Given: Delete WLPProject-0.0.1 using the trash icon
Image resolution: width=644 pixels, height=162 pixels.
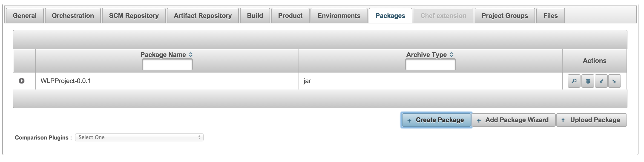Looking at the screenshot, I should tap(588, 81).
